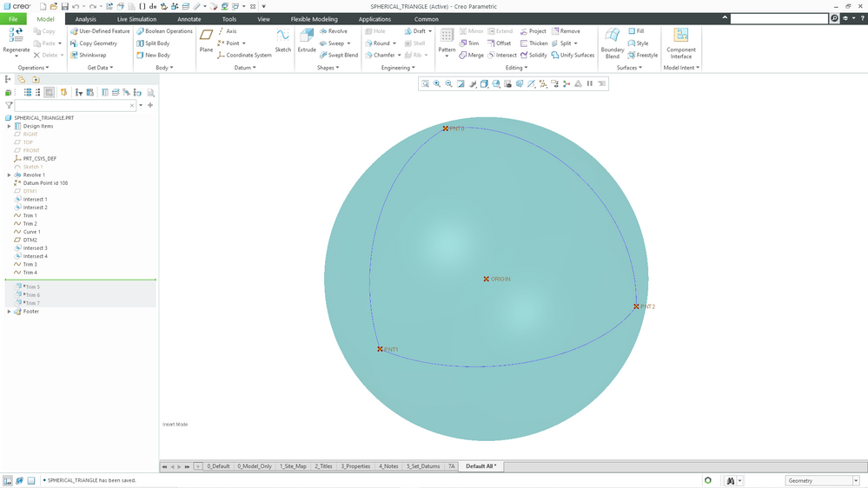Open the Annotate ribbon tab
The image size is (868, 488).
[189, 19]
